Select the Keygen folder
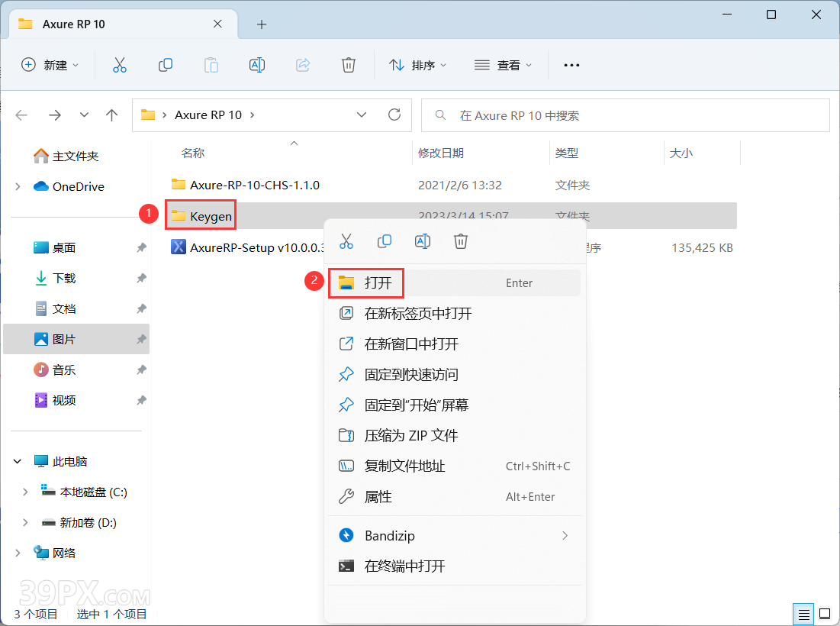840x626 pixels. coord(201,216)
